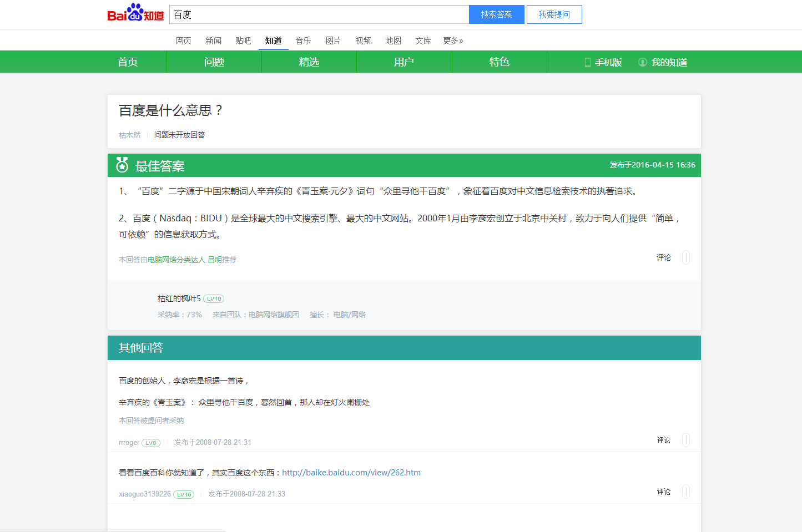Click the 我的知道 user icon
Screen dimensions: 802x532
643,62
